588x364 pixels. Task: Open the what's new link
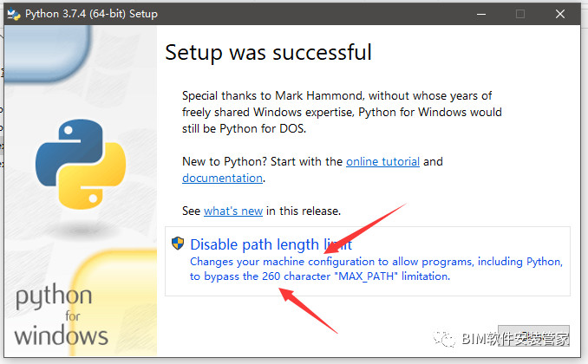tap(233, 211)
